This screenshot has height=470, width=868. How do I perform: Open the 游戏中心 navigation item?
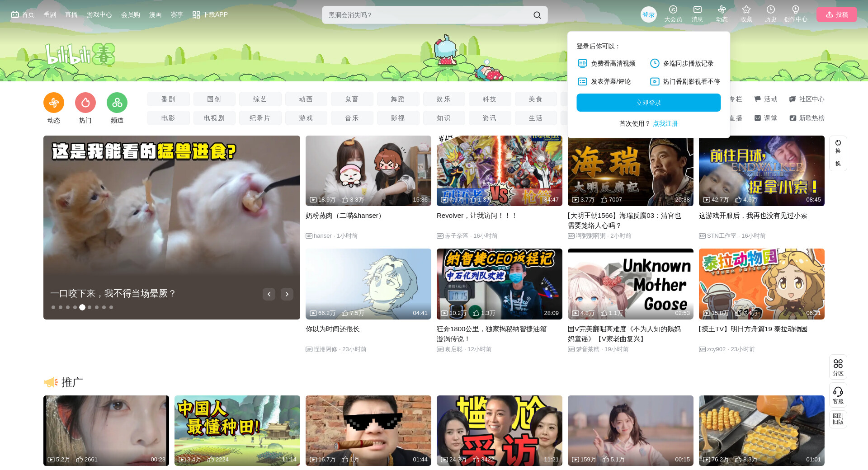[99, 14]
